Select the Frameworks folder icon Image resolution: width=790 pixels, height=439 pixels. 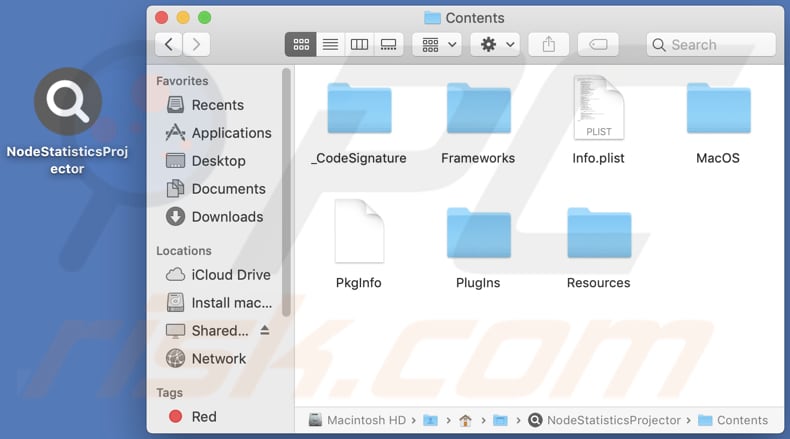pos(479,108)
